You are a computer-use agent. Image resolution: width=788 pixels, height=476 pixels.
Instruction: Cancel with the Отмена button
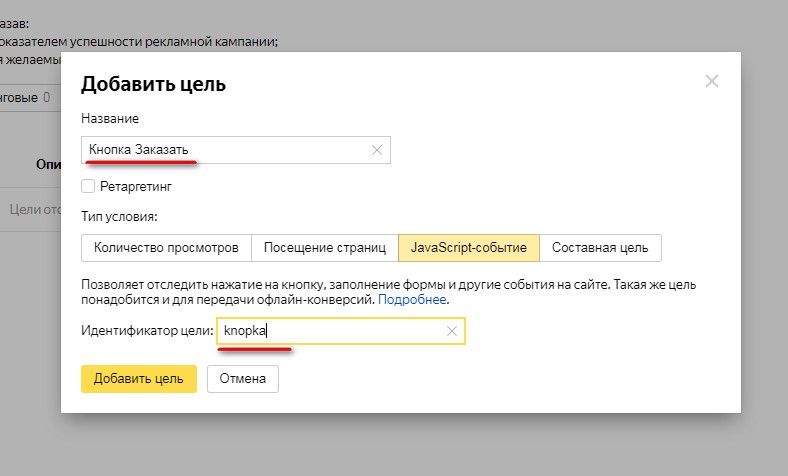tap(243, 379)
